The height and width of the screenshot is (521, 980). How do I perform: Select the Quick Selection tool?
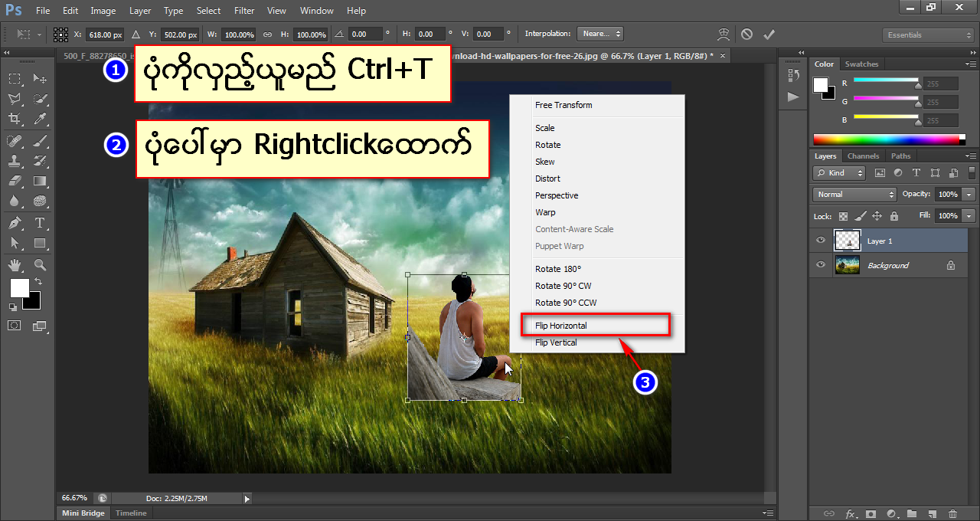click(x=41, y=99)
